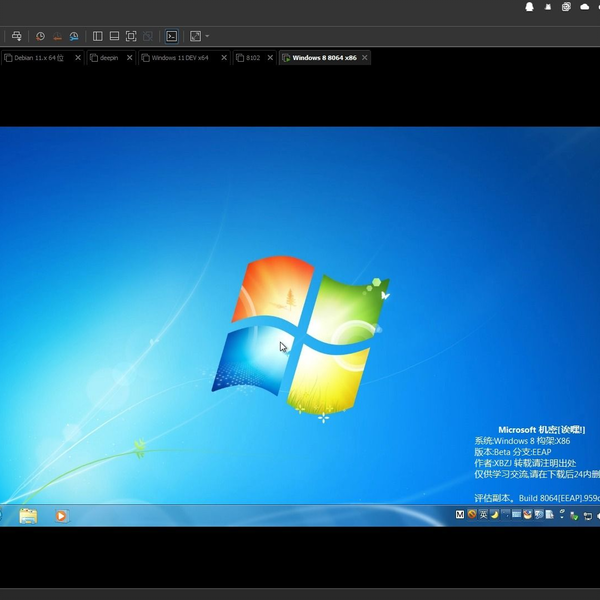This screenshot has height=600, width=600.
Task: Open the soft keyboard language bar icon
Action: tap(516, 515)
